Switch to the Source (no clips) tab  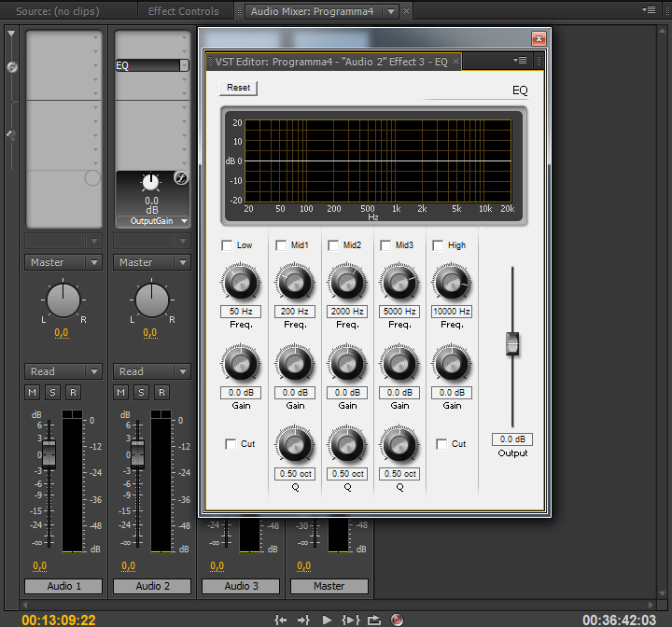click(58, 11)
